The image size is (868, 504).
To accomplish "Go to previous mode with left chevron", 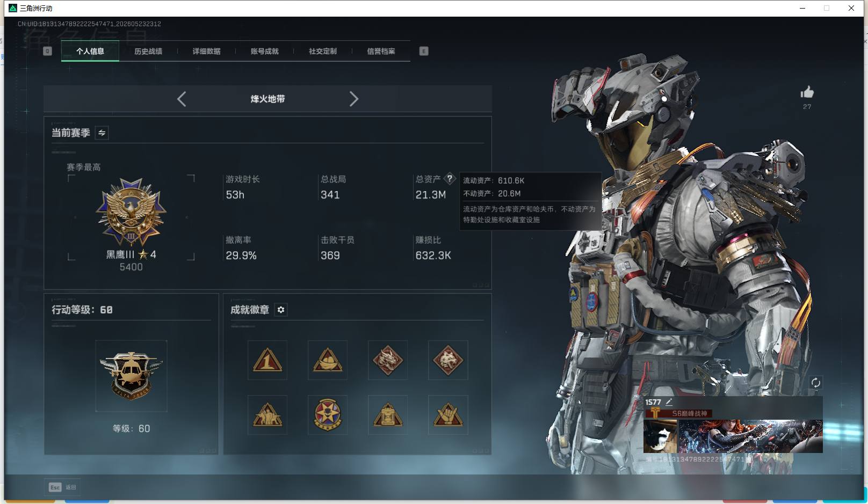I will point(182,99).
